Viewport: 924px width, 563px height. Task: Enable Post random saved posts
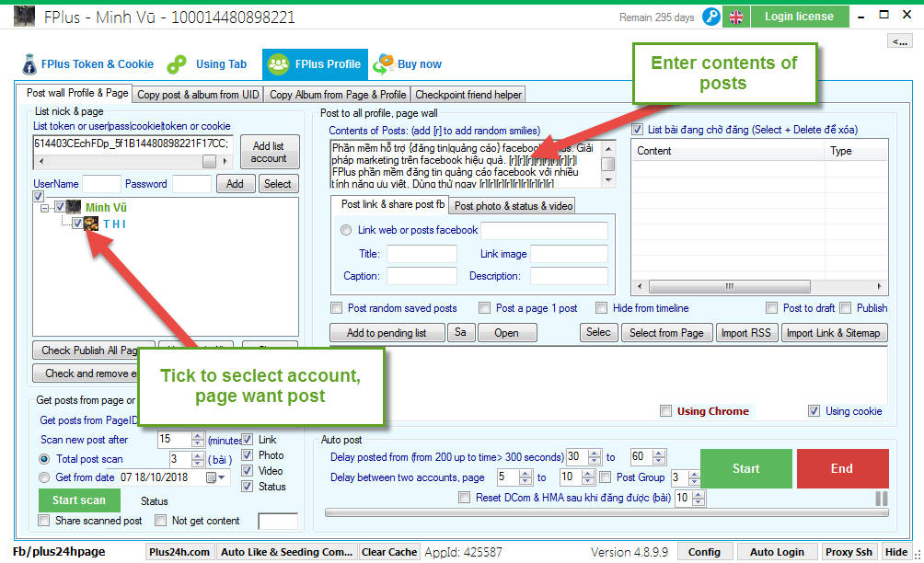337,308
